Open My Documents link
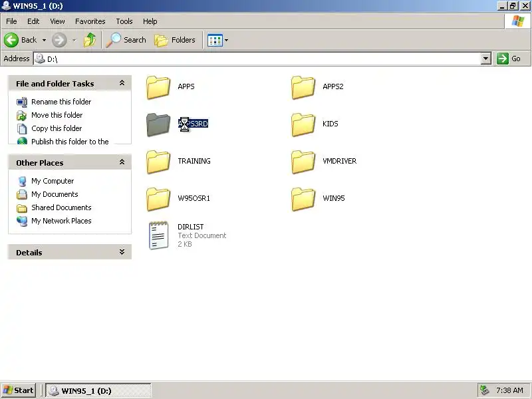The width and height of the screenshot is (532, 399). point(55,194)
